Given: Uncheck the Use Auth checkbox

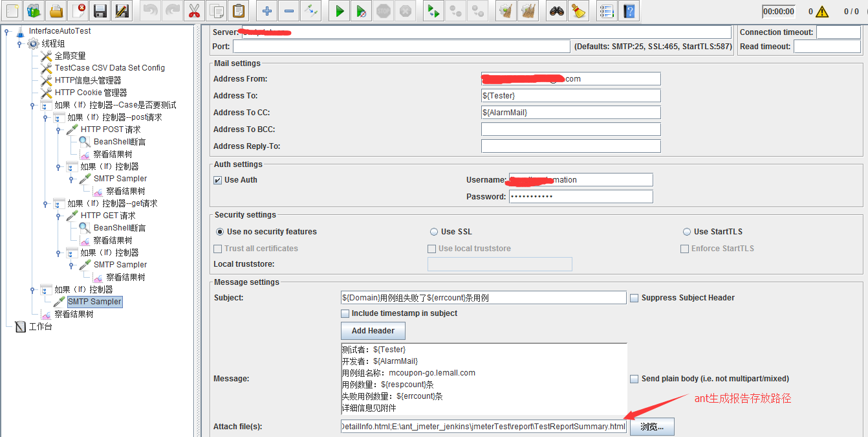Looking at the screenshot, I should click(218, 180).
